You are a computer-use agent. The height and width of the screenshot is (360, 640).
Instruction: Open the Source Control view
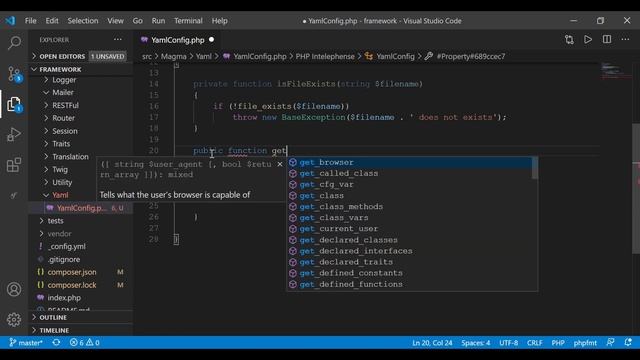click(14, 74)
